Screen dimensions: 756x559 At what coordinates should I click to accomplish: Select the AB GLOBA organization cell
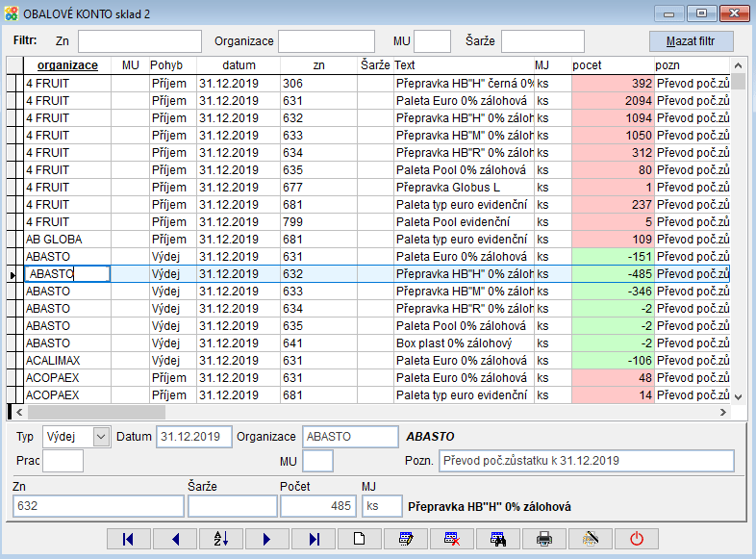[67, 240]
